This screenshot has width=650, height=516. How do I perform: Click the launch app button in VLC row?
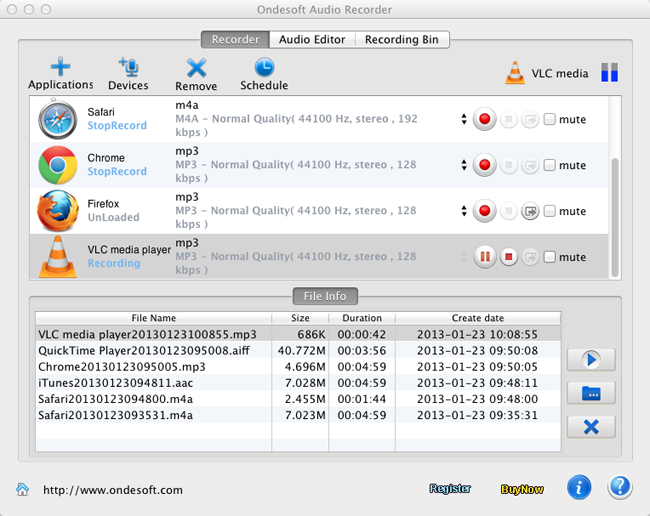point(530,257)
